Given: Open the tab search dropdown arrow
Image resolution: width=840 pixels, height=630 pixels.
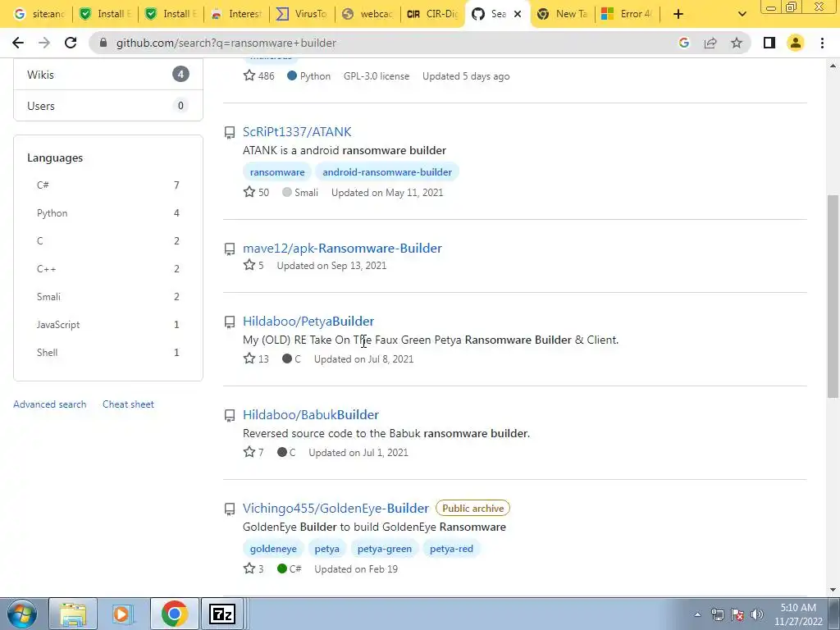Looking at the screenshot, I should point(742,14).
